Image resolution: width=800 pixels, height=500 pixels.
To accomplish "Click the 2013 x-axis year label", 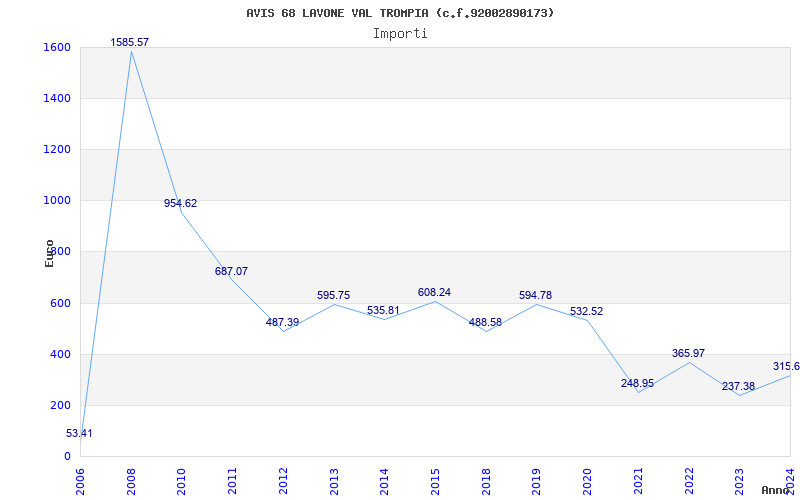I will [x=333, y=481].
